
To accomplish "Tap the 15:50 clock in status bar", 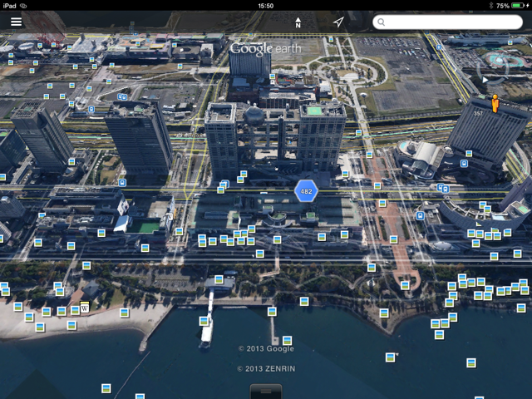I will [266, 6].
